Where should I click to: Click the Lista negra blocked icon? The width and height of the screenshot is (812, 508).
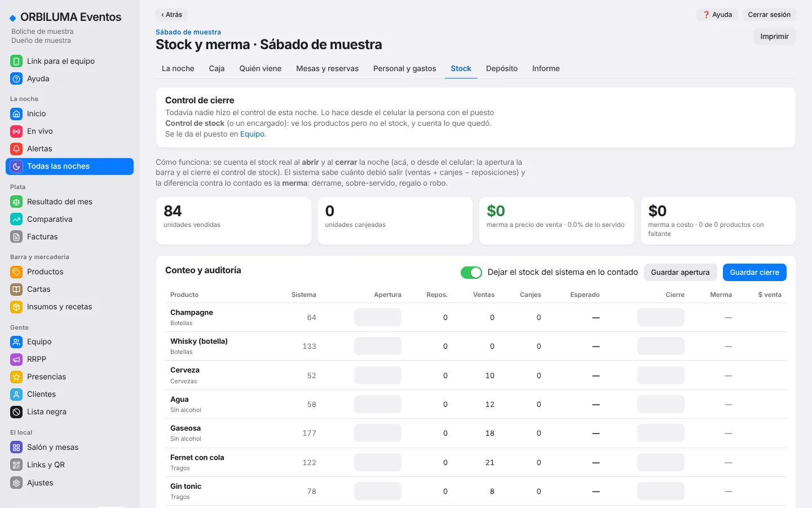tap(16, 411)
